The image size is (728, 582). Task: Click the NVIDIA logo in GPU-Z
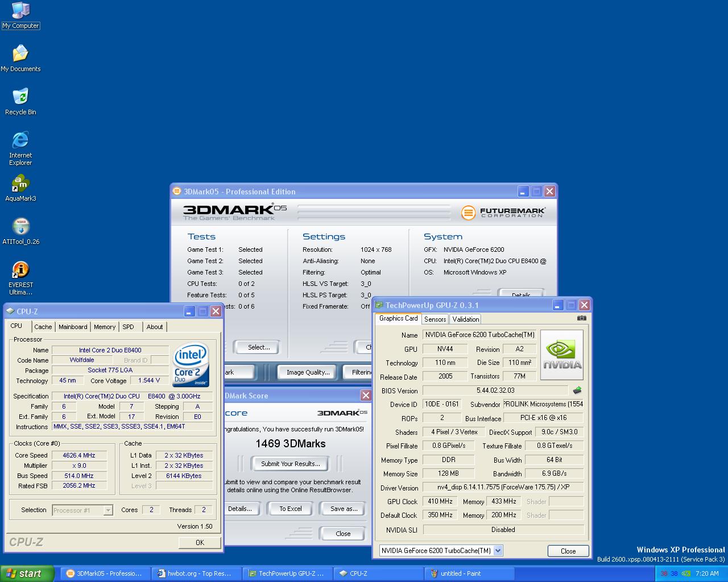561,355
